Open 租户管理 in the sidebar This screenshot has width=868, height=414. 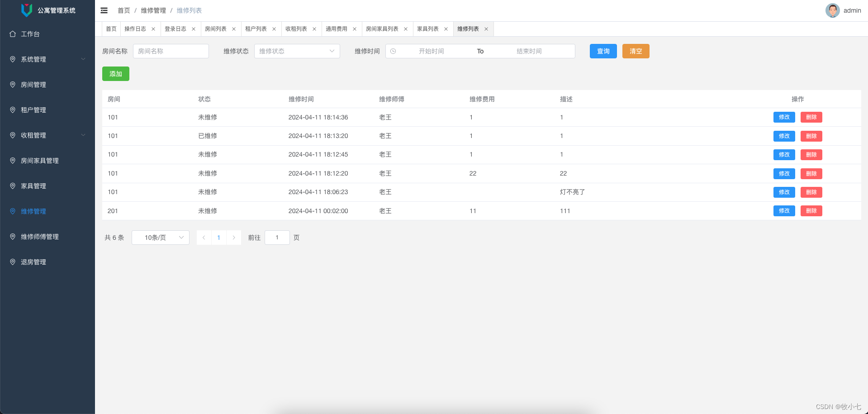[47, 110]
